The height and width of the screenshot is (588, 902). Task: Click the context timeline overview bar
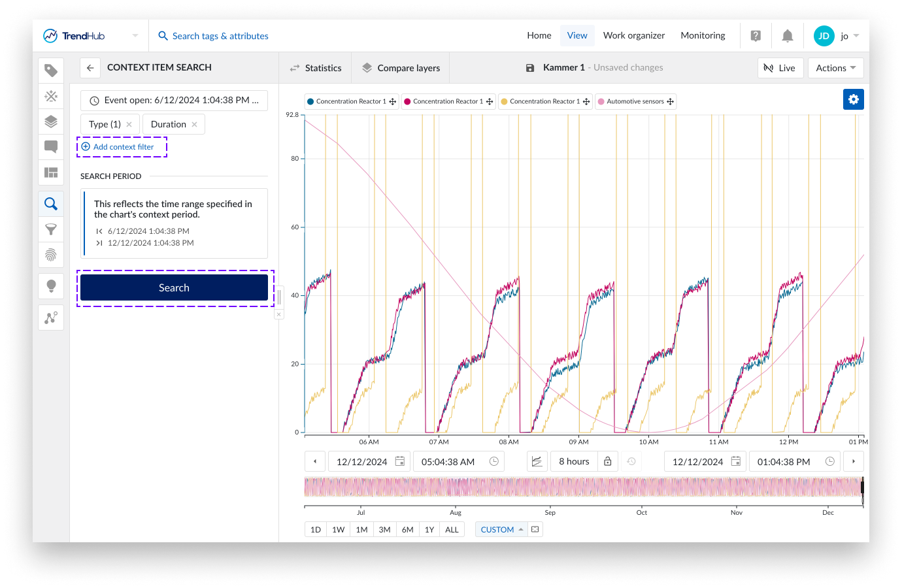(583, 487)
